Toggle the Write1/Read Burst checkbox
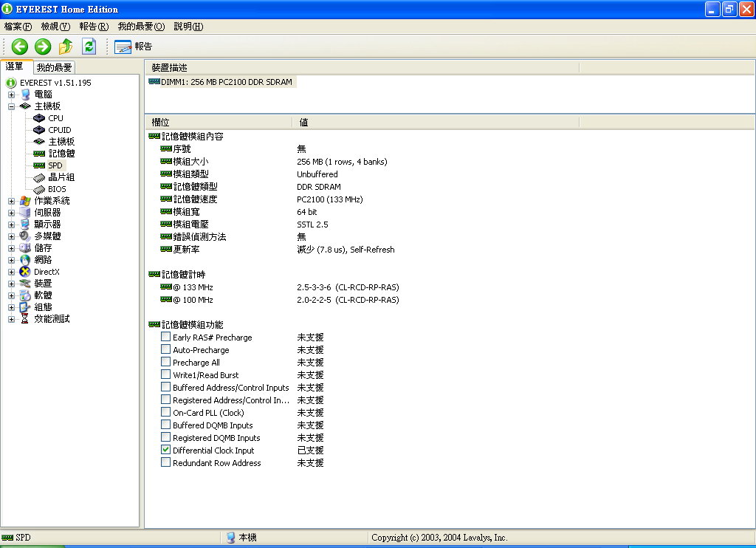 pos(165,374)
